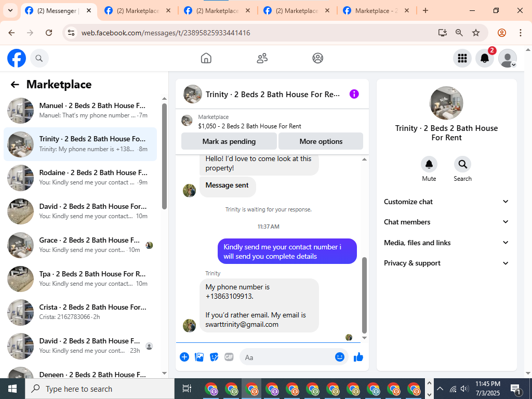Click the back arrow beside Marketplace heading
532x399 pixels.
[x=15, y=85]
